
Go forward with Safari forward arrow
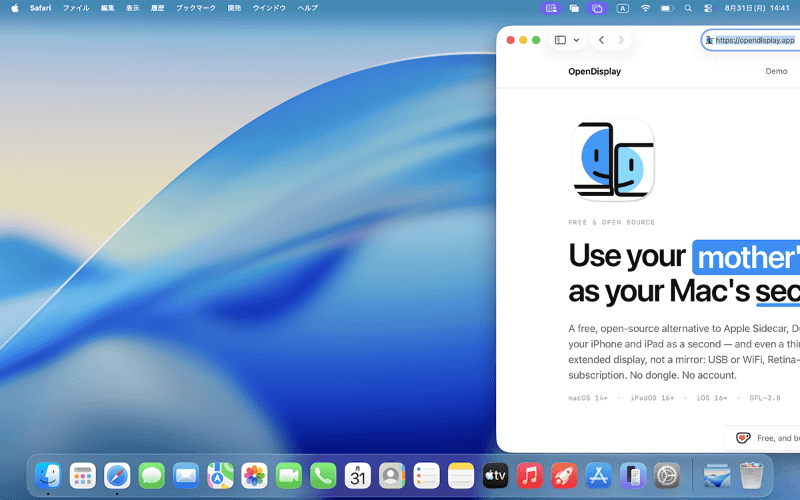621,40
